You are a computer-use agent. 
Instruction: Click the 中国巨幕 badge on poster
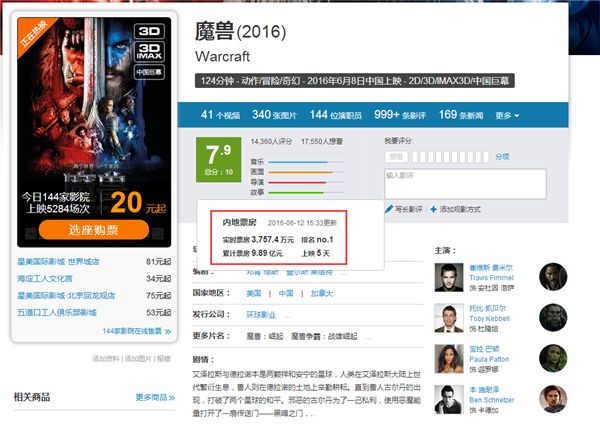point(150,72)
